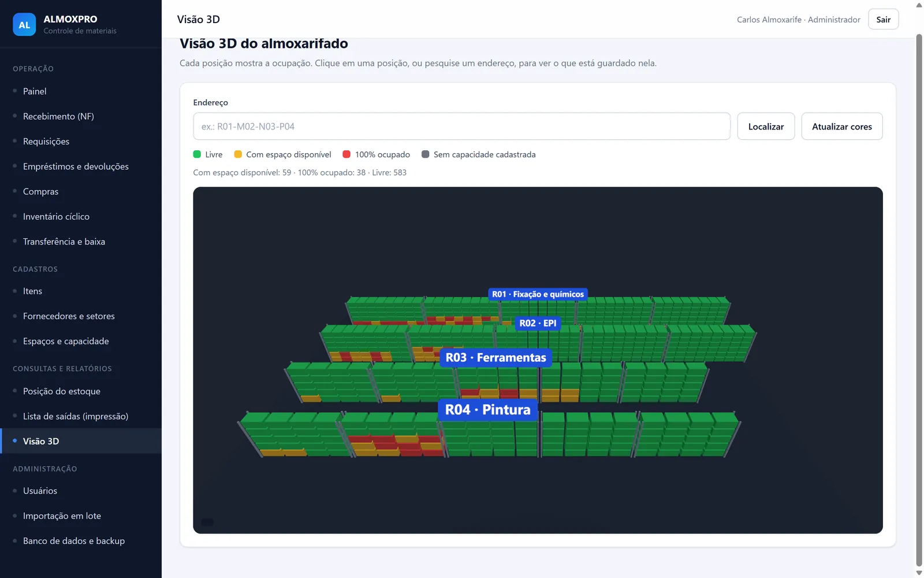Click the Sair logout button
Image resolution: width=924 pixels, height=578 pixels.
point(883,19)
